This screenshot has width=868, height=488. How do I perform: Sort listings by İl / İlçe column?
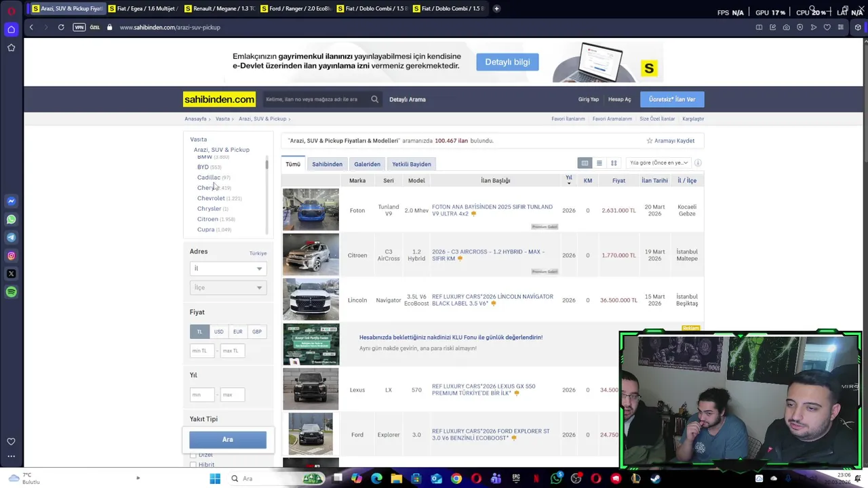click(687, 180)
